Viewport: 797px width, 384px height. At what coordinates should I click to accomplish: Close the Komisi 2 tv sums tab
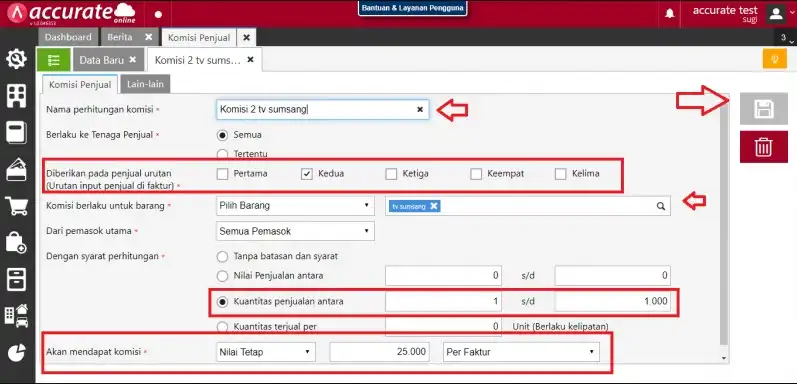point(250,60)
